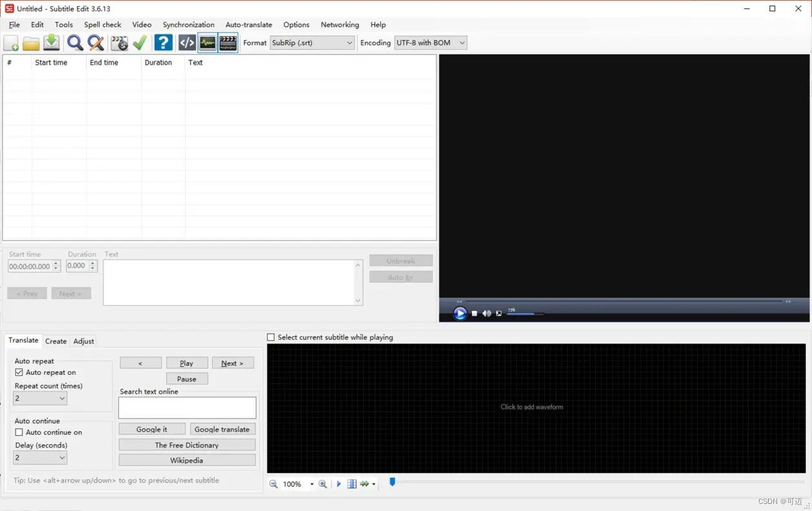This screenshot has width=812, height=511.
Task: Switch to the Adjust tab
Action: coord(83,341)
